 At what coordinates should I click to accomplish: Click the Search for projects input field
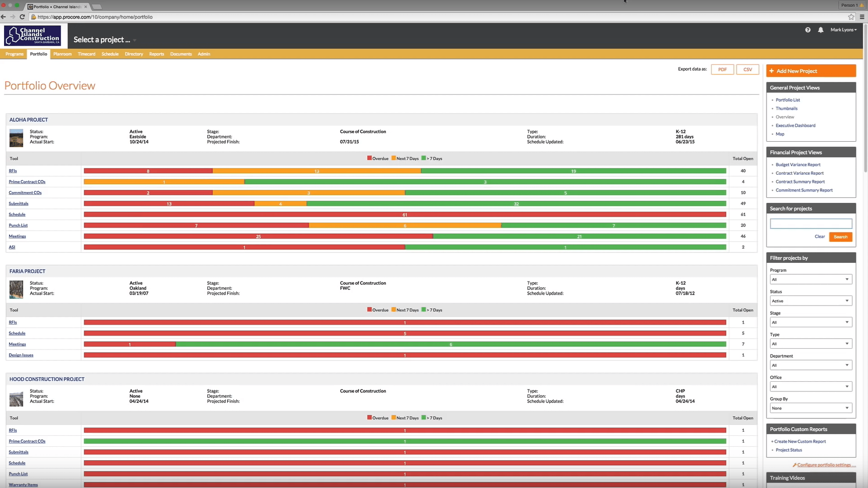pos(810,224)
